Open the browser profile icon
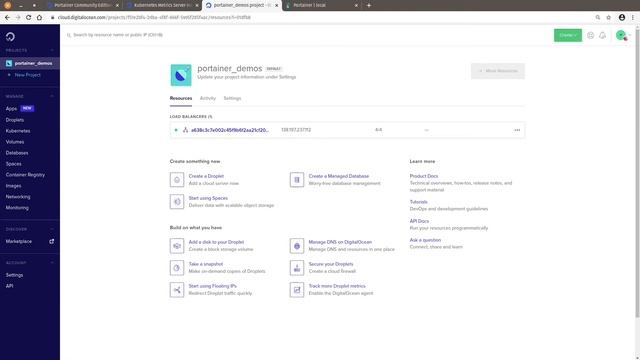640x360 pixels. pos(622,18)
